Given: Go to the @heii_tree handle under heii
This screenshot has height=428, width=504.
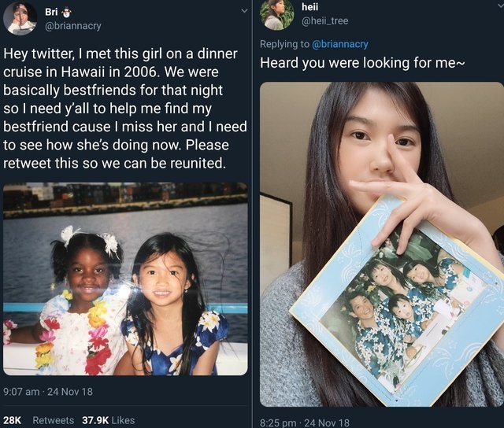Looking at the screenshot, I should click(x=326, y=22).
